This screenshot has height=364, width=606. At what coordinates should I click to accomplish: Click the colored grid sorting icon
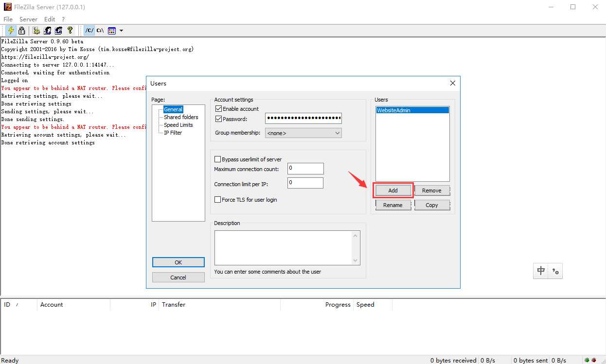coord(112,30)
